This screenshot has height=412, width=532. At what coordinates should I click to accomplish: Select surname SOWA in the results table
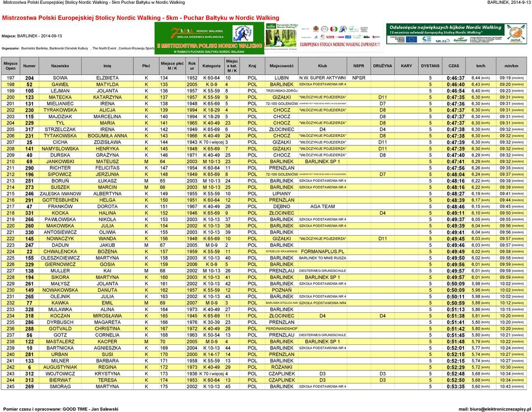pos(60,78)
